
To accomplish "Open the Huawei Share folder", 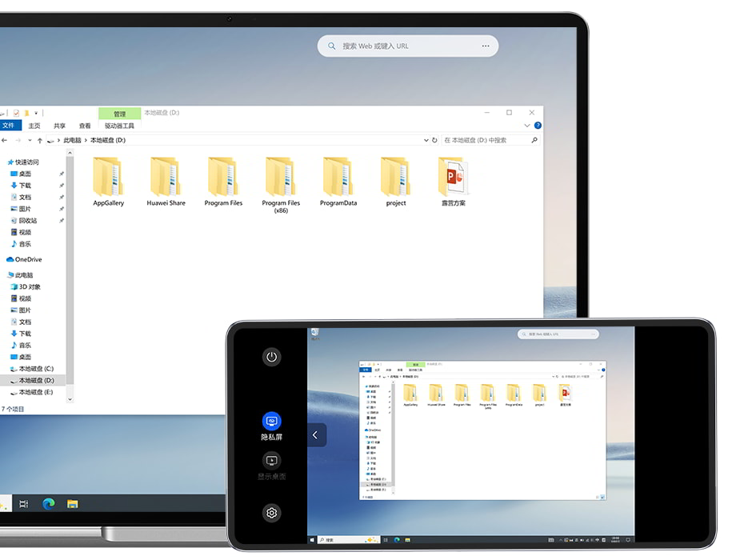I will (x=166, y=178).
